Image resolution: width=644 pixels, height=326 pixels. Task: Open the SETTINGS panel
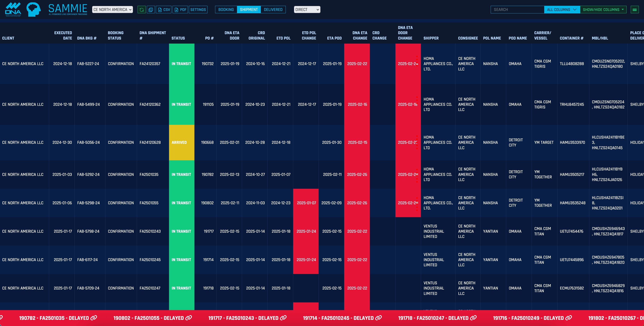[x=198, y=10]
